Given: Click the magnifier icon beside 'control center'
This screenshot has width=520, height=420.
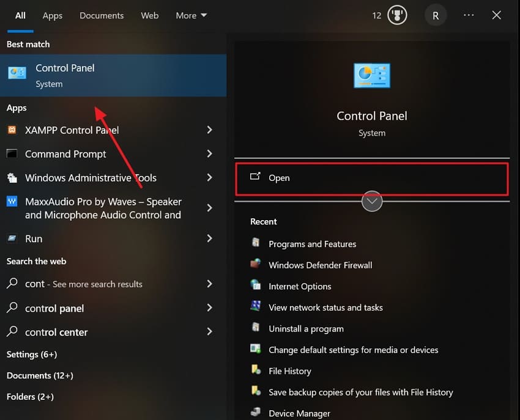Looking at the screenshot, I should point(12,331).
